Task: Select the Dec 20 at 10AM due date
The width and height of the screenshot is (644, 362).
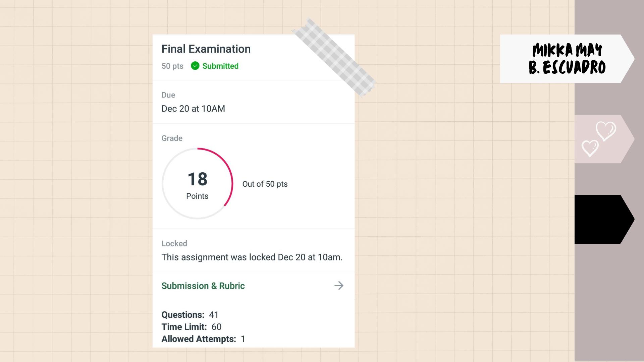Action: (x=193, y=109)
